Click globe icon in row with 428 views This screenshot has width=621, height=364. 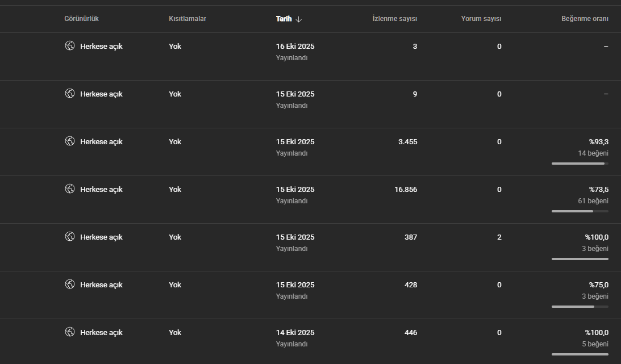[x=70, y=284]
